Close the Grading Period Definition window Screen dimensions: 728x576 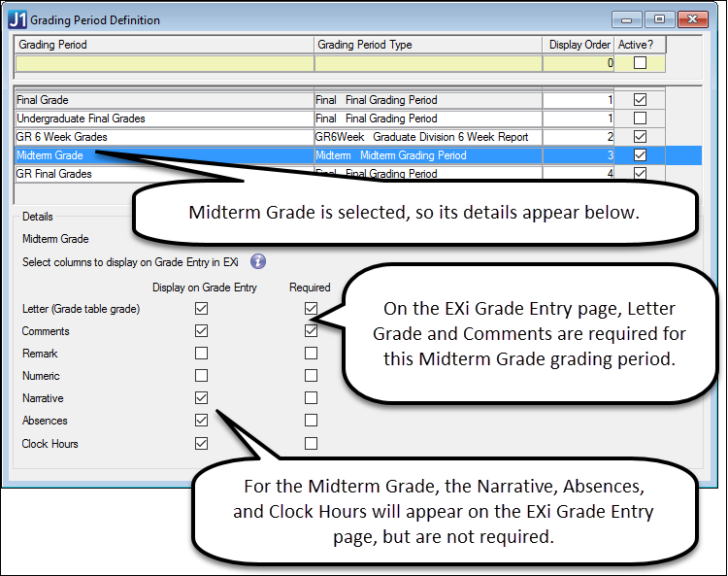click(692, 19)
